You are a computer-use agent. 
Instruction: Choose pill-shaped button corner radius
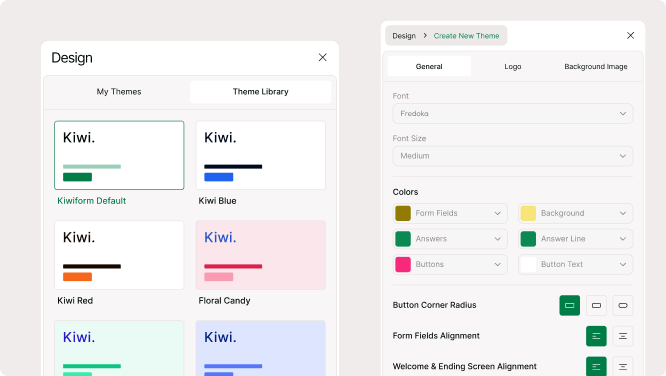point(623,305)
